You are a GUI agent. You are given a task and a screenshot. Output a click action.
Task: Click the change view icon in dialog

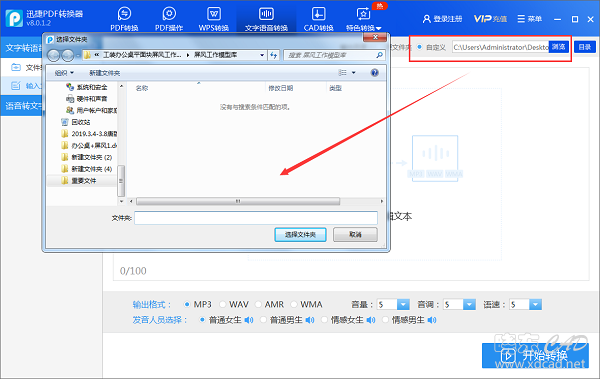[x=342, y=73]
